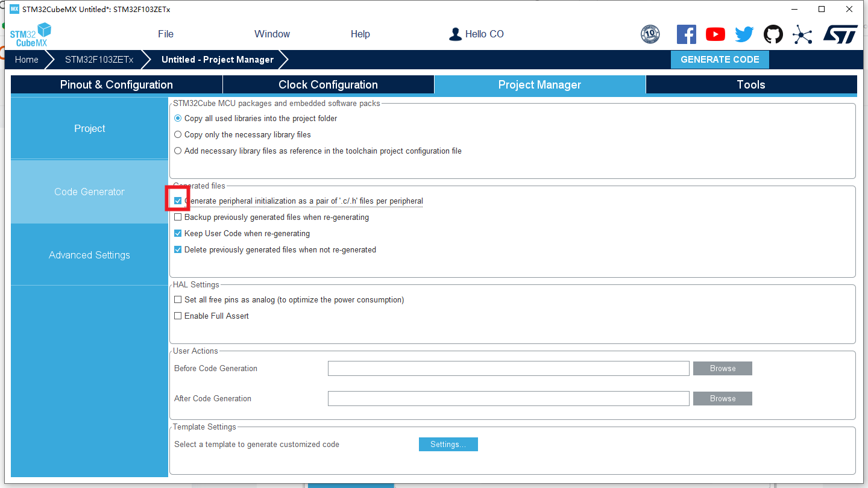Click Hello CO account label
This screenshot has height=488, width=868.
[485, 34]
